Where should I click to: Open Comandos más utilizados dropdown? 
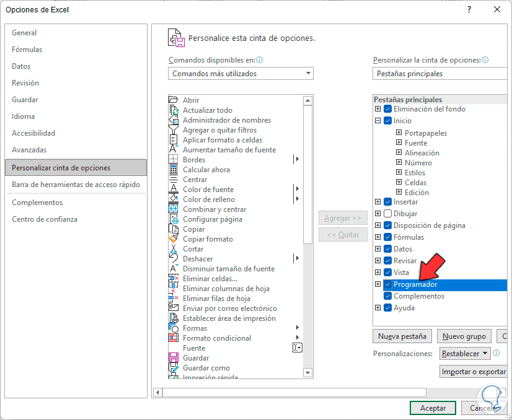click(241, 74)
